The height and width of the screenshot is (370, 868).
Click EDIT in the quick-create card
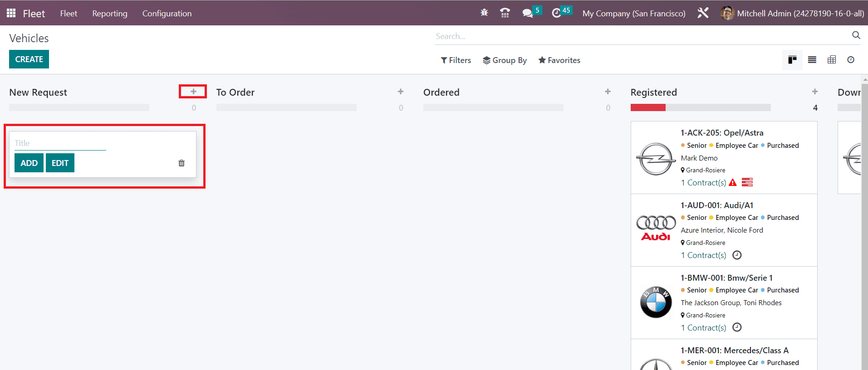60,163
